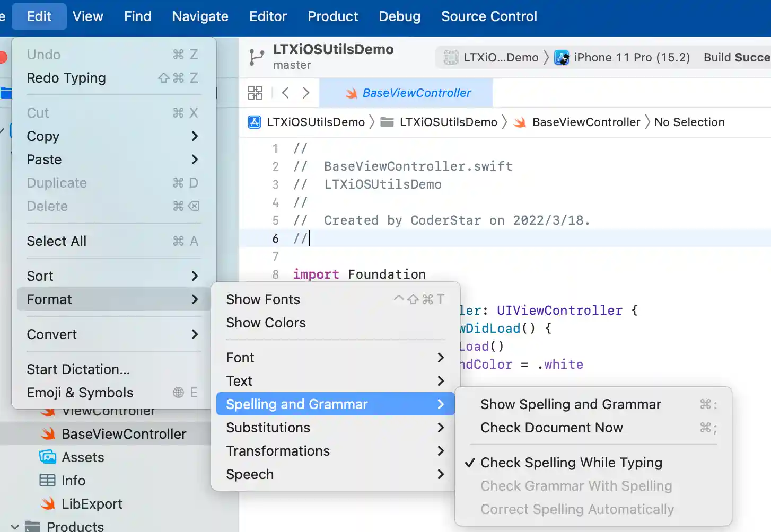Choose Check Document Now
This screenshot has width=771, height=532.
pyautogui.click(x=551, y=428)
